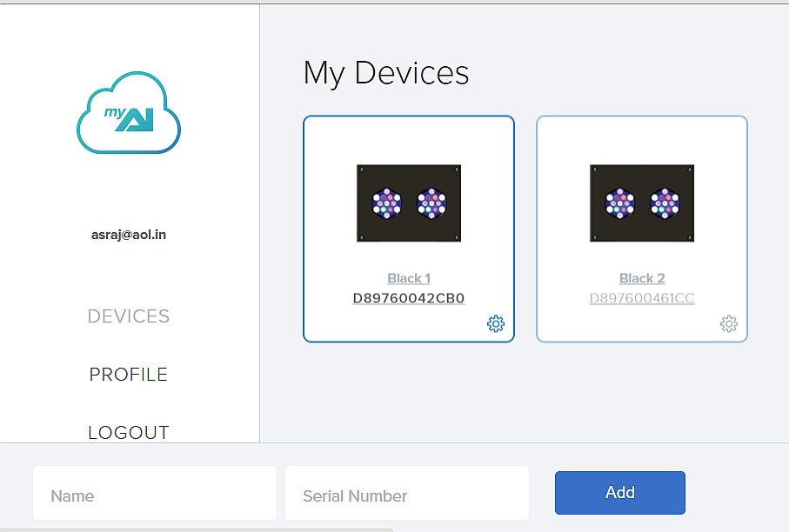Click serial number D897600461CC link
Screen dimensions: 789x532
tap(642, 298)
